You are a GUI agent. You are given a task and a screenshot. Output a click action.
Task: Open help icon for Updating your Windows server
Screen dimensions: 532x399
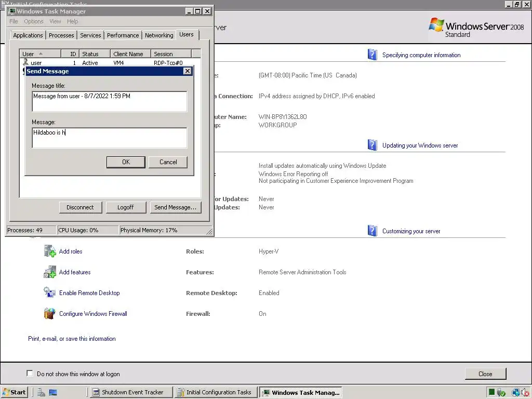click(x=372, y=145)
